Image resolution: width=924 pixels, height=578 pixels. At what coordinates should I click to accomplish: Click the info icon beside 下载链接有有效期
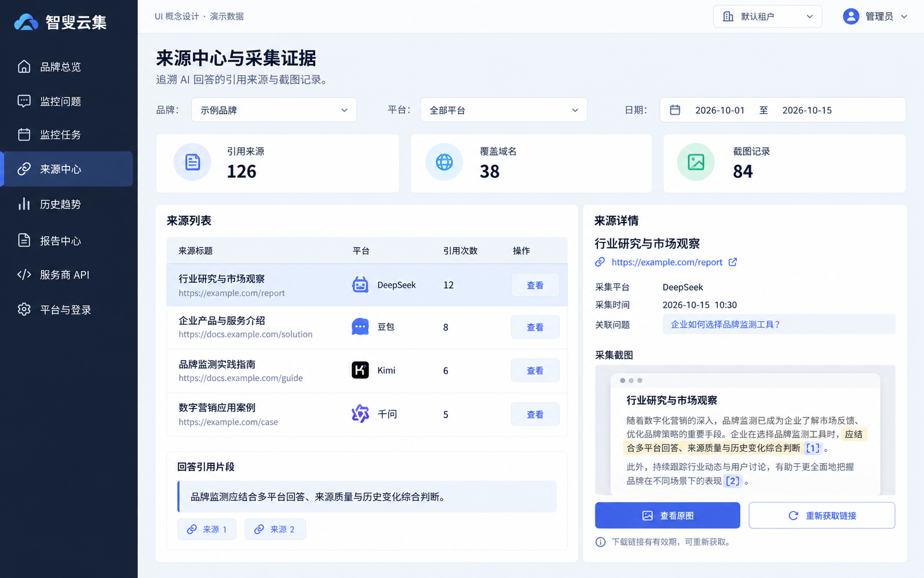point(601,542)
